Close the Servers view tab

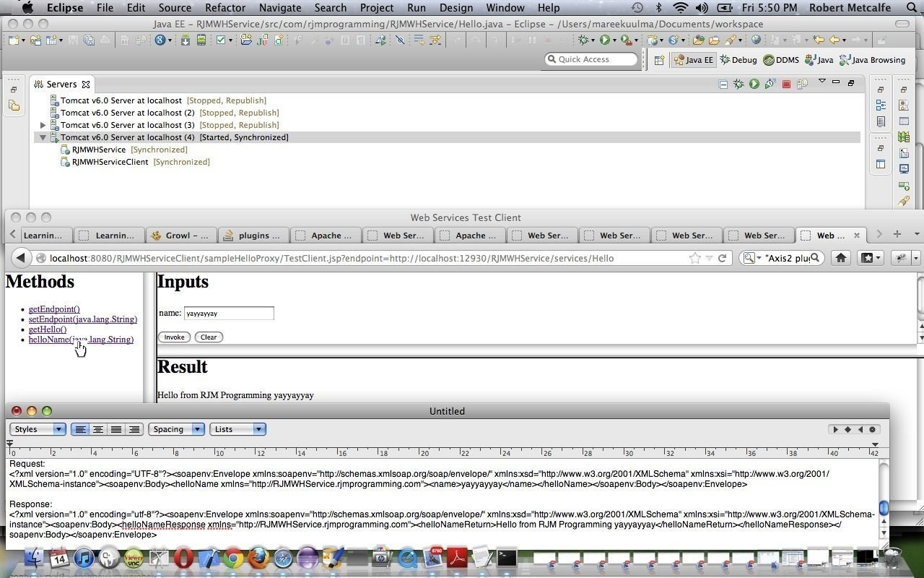click(86, 85)
